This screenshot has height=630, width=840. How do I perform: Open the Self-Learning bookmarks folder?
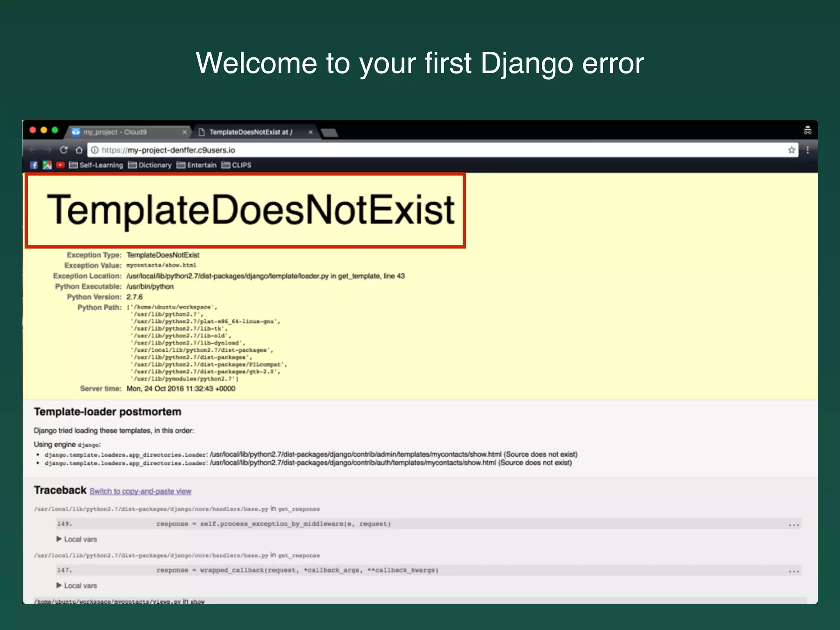point(96,165)
